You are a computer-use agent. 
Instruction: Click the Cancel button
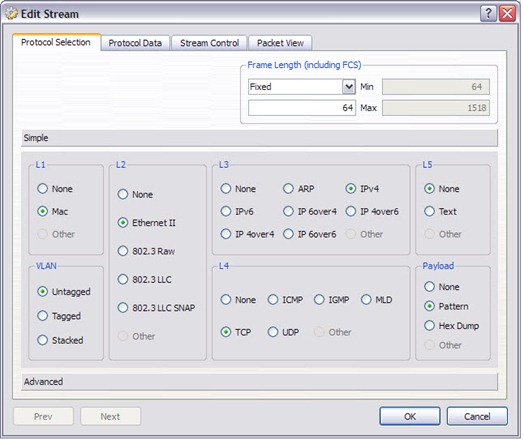[477, 416]
